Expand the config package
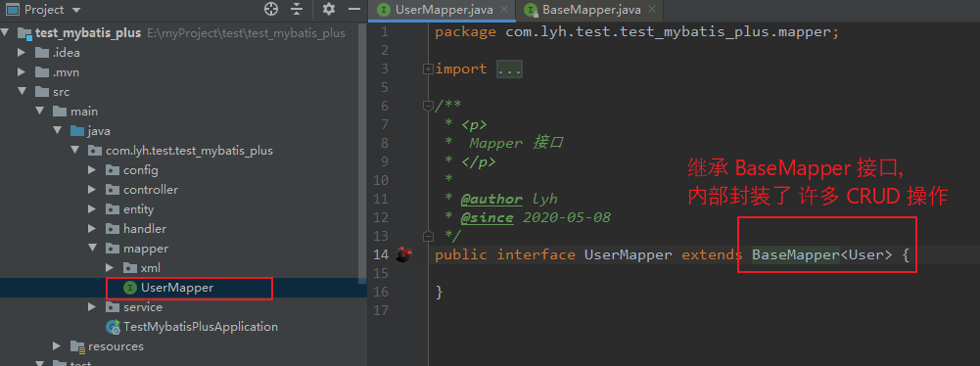Viewport: 980px width, 366px height. coord(92,170)
